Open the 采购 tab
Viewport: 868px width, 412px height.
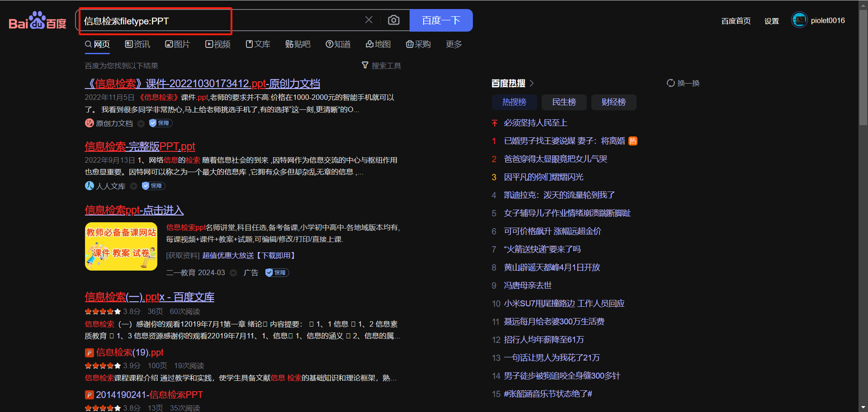418,44
